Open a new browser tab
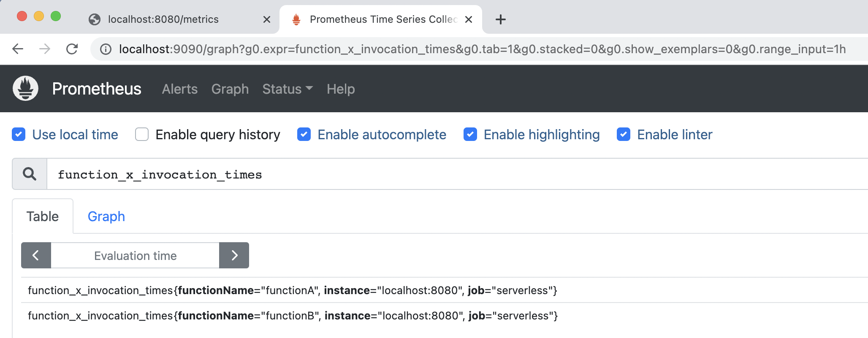This screenshot has height=338, width=868. pyautogui.click(x=500, y=19)
